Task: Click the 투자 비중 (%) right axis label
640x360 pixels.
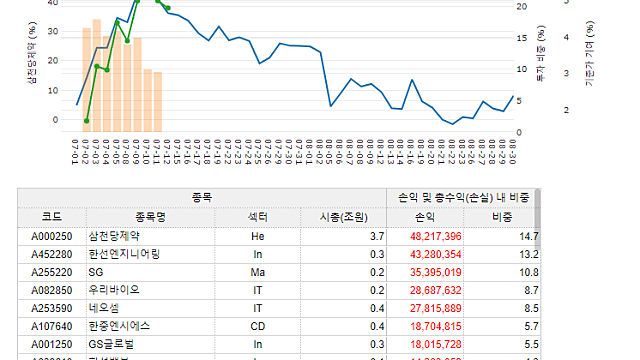Action: click(x=540, y=53)
